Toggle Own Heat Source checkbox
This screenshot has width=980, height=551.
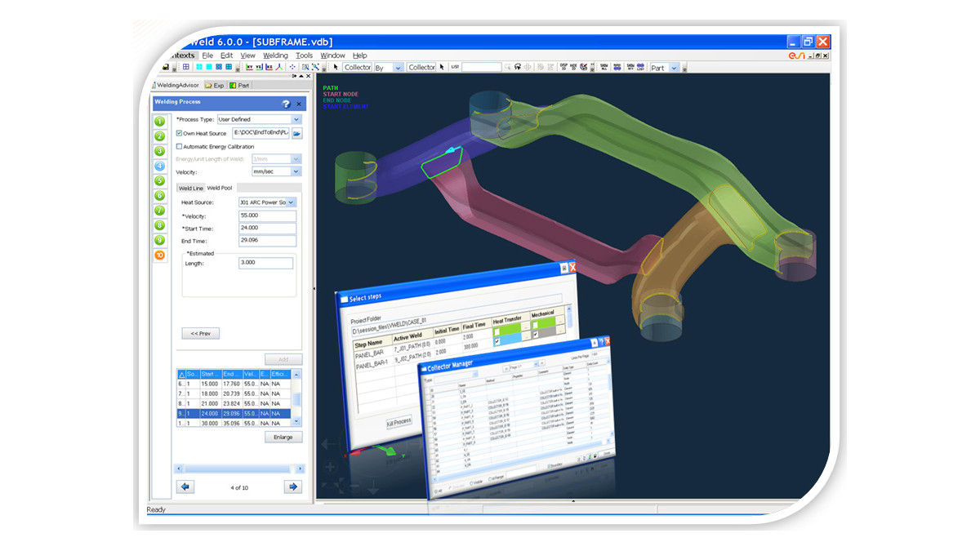click(179, 133)
